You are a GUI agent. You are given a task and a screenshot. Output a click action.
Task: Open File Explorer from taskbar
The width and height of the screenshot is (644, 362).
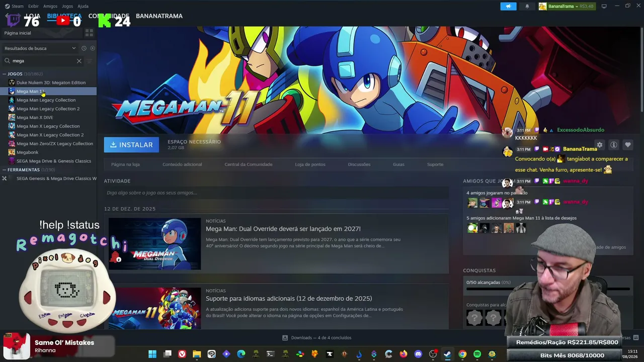197,354
